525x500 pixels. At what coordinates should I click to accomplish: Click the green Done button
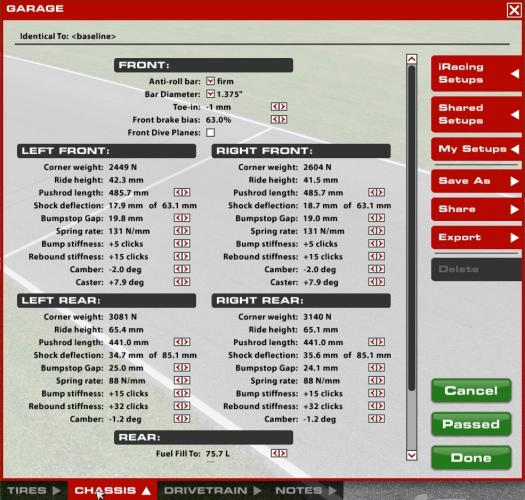point(471,457)
